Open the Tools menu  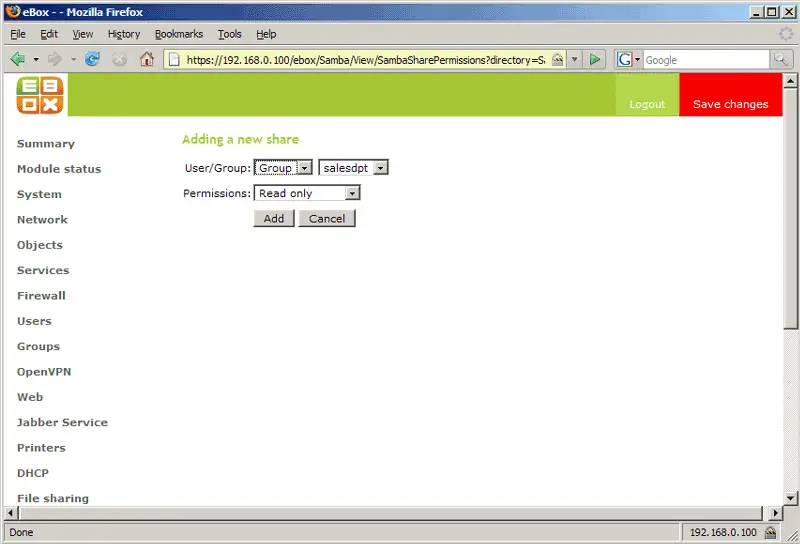(230, 34)
